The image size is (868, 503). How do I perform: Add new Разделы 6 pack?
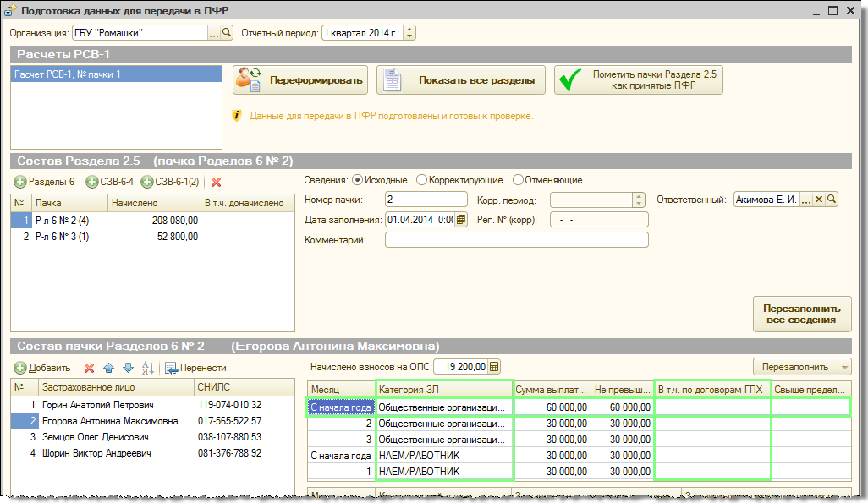pyautogui.click(x=44, y=182)
